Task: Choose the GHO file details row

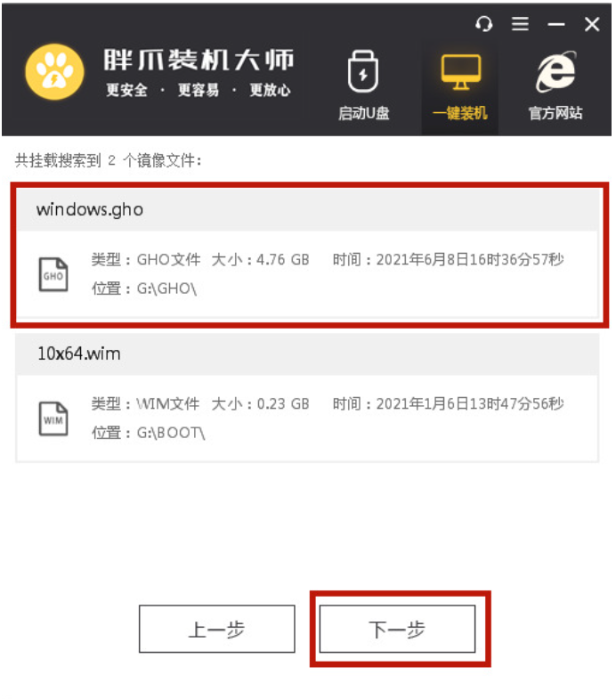Action: pyautogui.click(x=307, y=274)
